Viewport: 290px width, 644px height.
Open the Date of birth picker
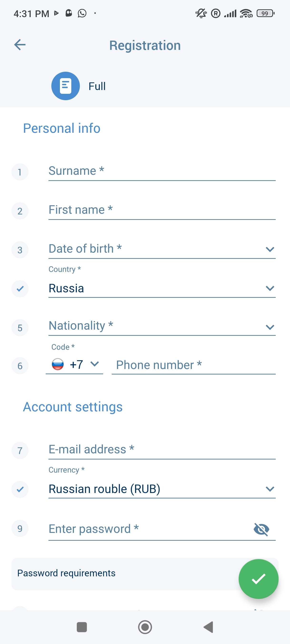point(162,249)
